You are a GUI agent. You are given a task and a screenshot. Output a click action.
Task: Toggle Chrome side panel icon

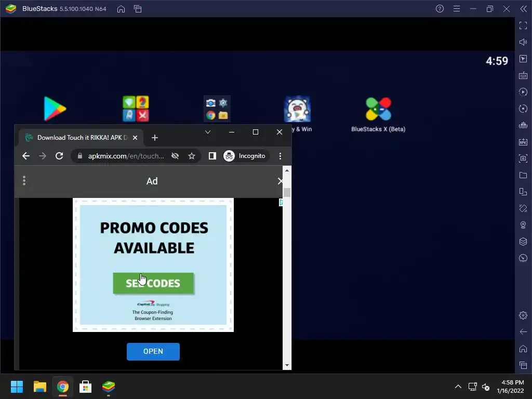click(x=212, y=156)
